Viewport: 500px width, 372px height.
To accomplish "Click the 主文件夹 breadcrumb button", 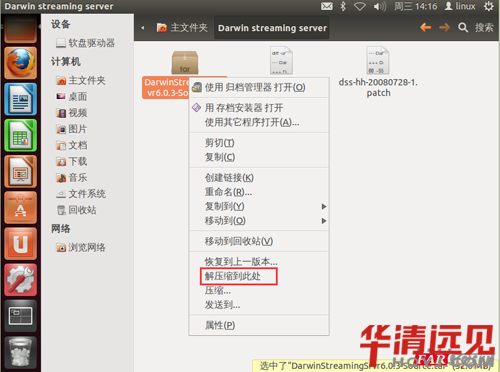I will tap(182, 28).
